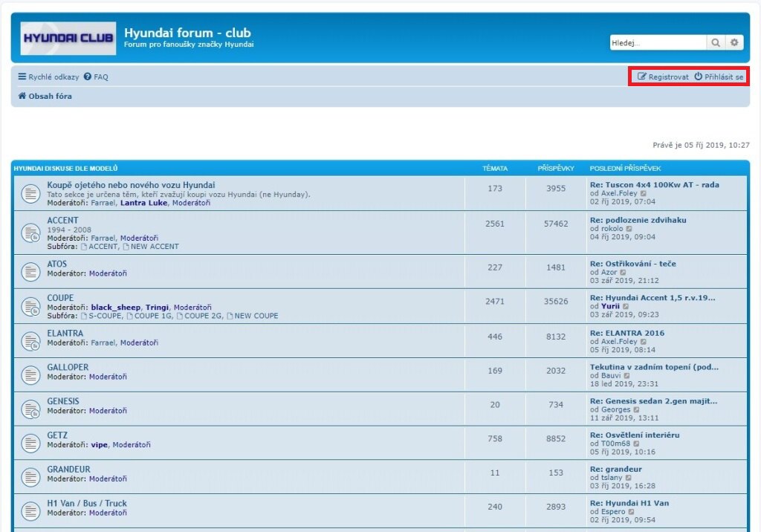
Task: Open post Re: ELANTRA 2016
Action: 627,333
